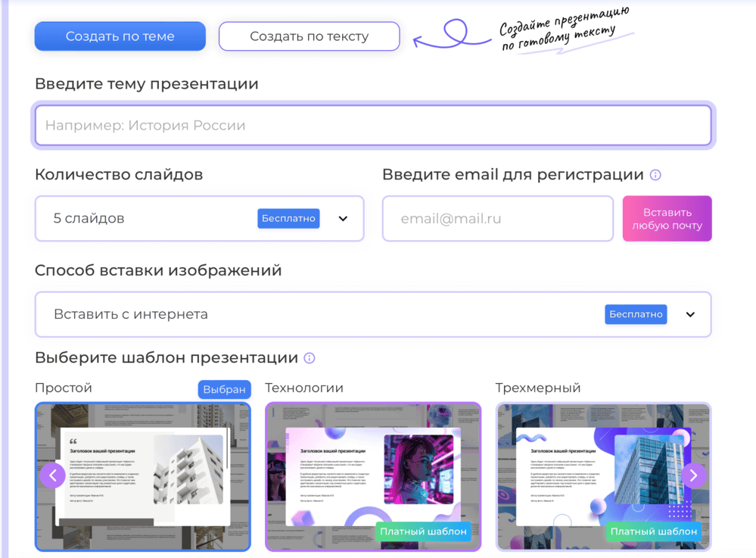Click the info icon next to email registration
This screenshot has height=558, width=756.
click(x=655, y=175)
